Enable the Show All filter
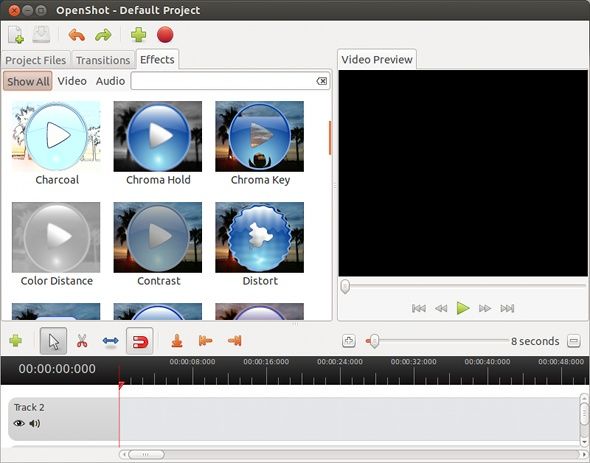Viewport: 590px width, 463px height. pos(28,81)
